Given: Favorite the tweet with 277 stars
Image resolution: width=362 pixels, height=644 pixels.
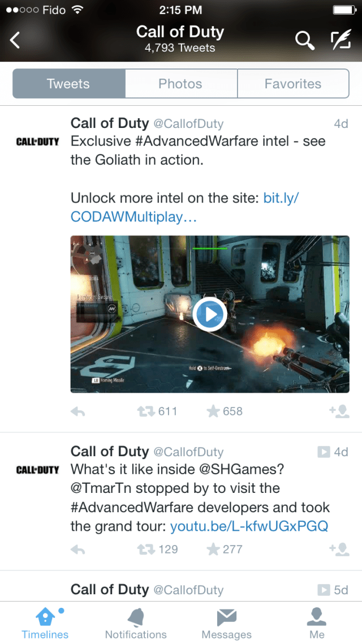Looking at the screenshot, I should pos(213,549).
